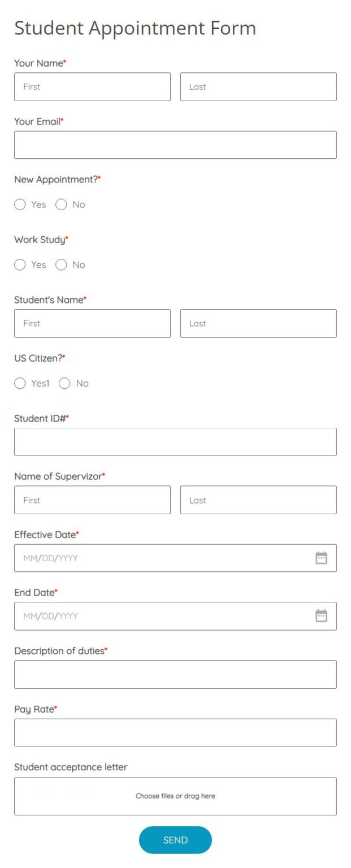
Task: Select Yes for New Appointment
Action: 20,205
